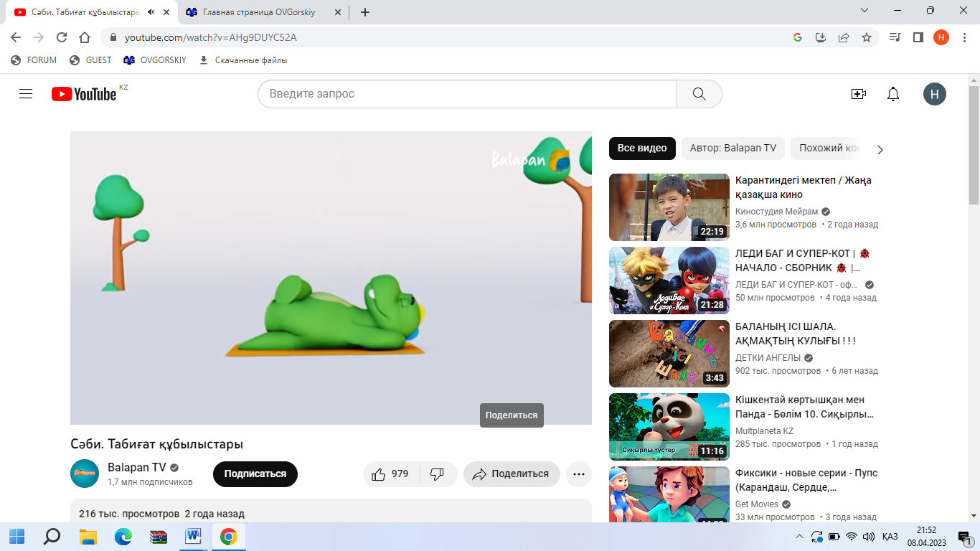This screenshot has width=980, height=551.
Task: Toggle the browser side panel
Action: click(x=918, y=37)
